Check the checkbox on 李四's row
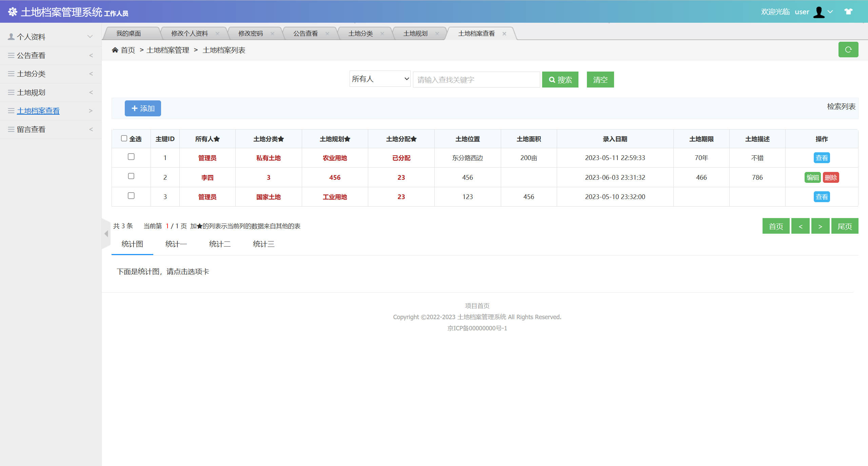The image size is (868, 466). 131,176
